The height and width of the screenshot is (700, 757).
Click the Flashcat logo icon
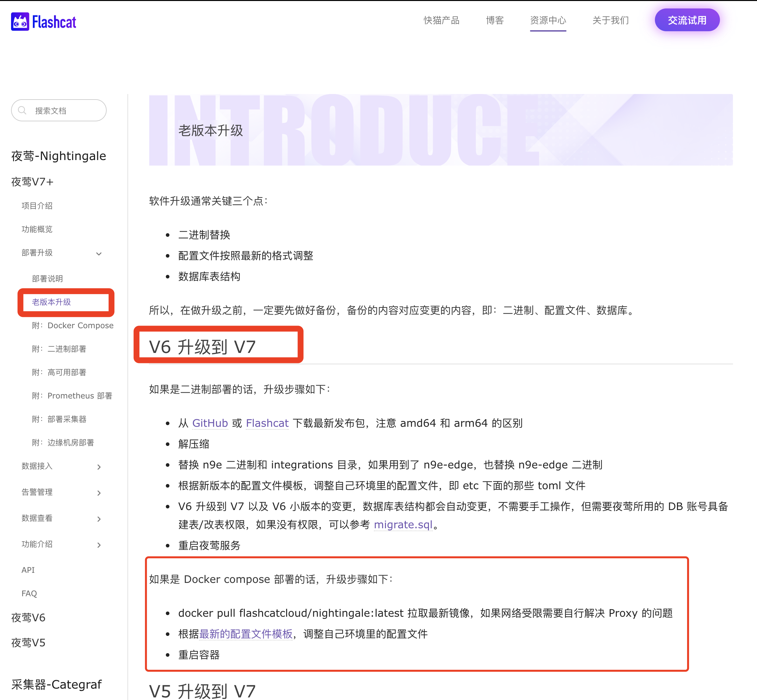click(x=20, y=21)
